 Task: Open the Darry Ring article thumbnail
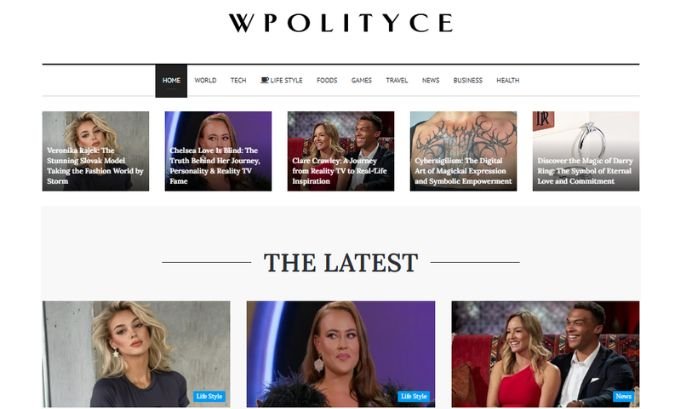pyautogui.click(x=586, y=151)
